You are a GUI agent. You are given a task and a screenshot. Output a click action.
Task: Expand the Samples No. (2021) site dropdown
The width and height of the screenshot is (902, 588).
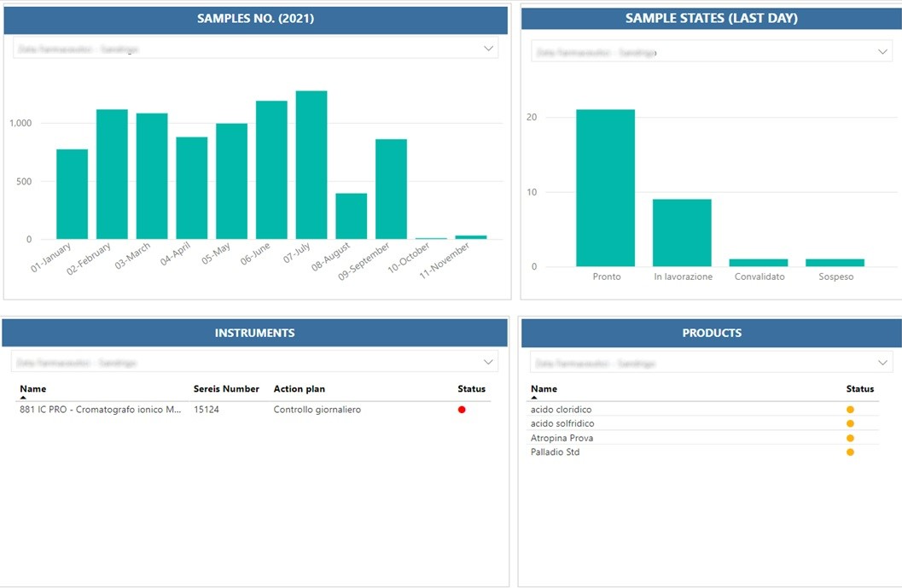tap(488, 49)
